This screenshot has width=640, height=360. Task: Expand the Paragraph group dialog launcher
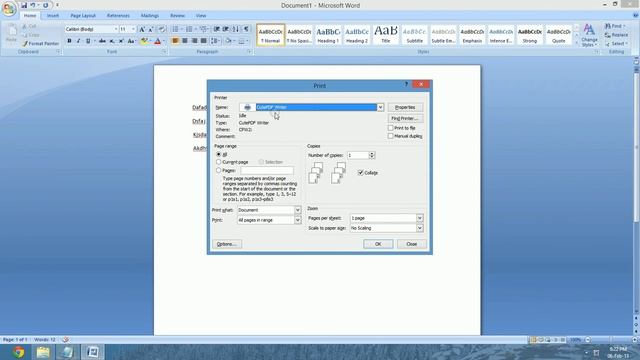249,52
